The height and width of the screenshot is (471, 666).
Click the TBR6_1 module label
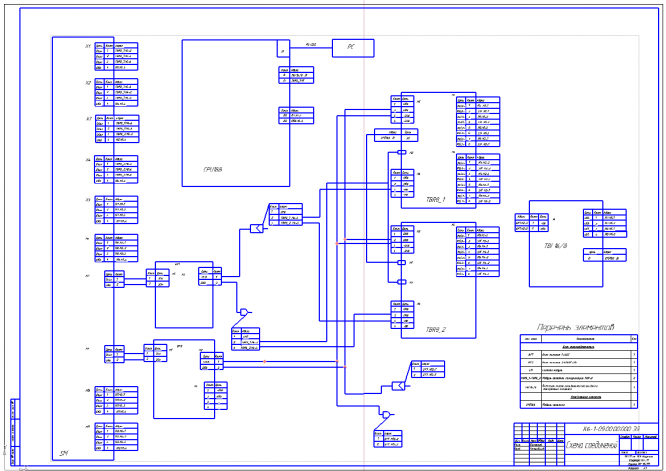click(436, 199)
